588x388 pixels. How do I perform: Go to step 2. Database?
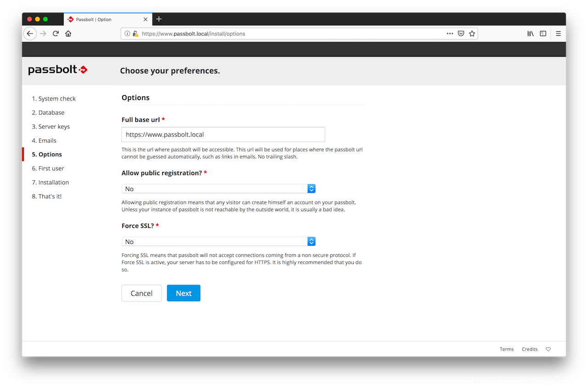click(x=48, y=112)
